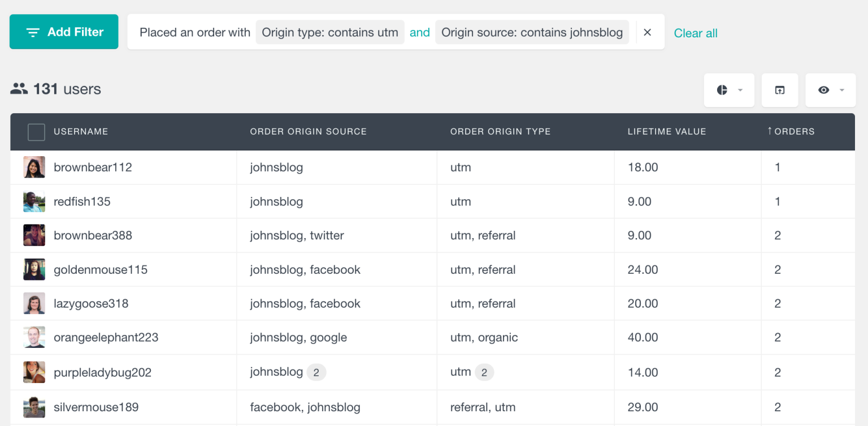
Task: Select the username goldenmouse115
Action: click(101, 269)
